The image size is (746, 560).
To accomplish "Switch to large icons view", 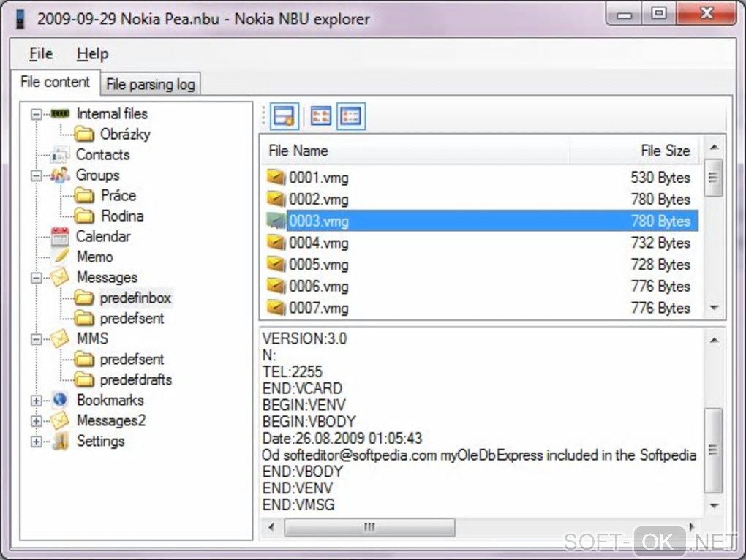I will pyautogui.click(x=320, y=116).
